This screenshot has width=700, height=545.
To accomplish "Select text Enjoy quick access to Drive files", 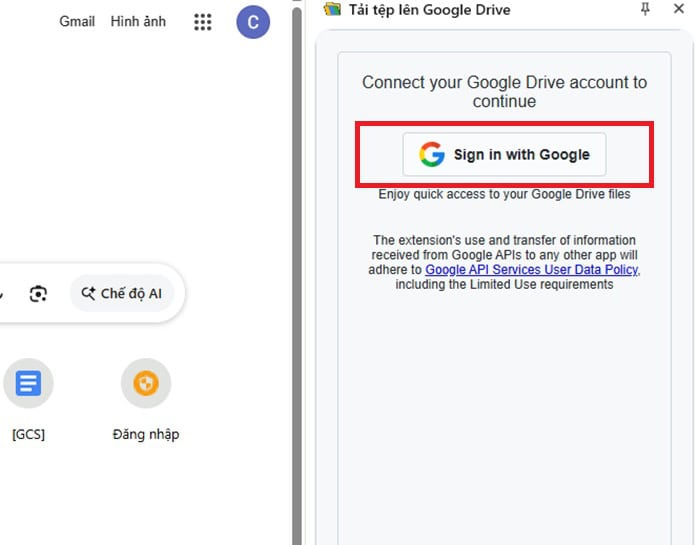I will (x=504, y=194).
